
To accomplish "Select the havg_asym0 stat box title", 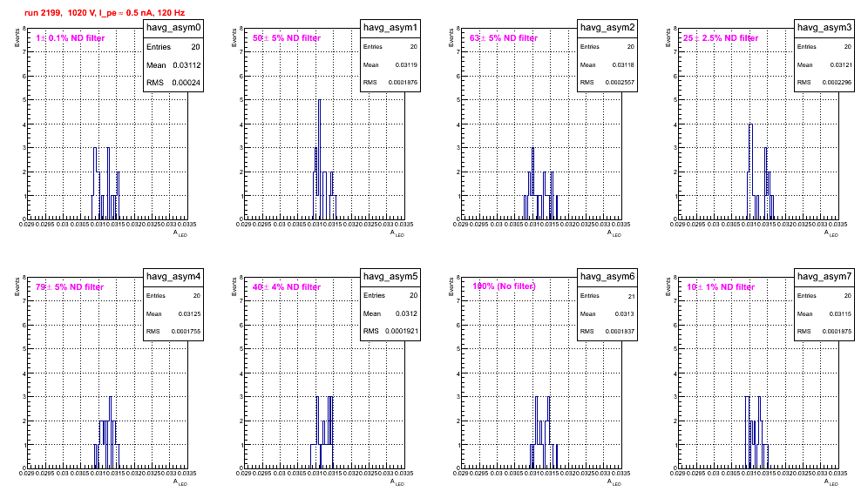I will [x=173, y=28].
